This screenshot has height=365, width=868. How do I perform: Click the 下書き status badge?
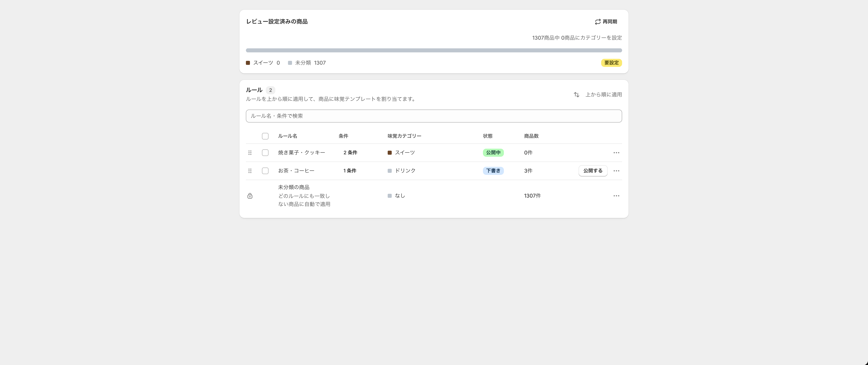493,171
